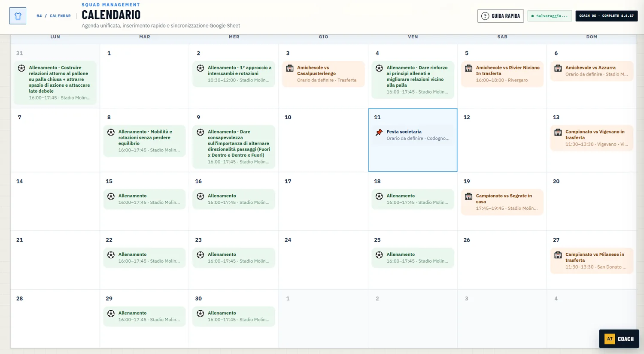Select date number 12 in the calendar
Screen dimensions: 644x354
coord(467,117)
